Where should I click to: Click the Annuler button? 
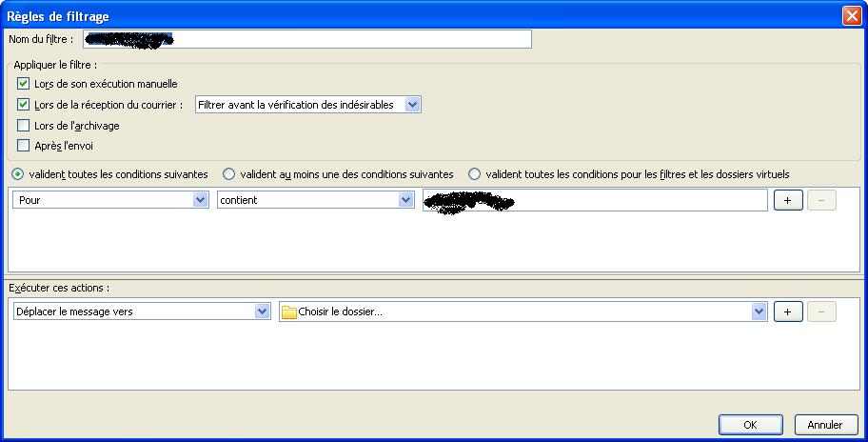[824, 425]
